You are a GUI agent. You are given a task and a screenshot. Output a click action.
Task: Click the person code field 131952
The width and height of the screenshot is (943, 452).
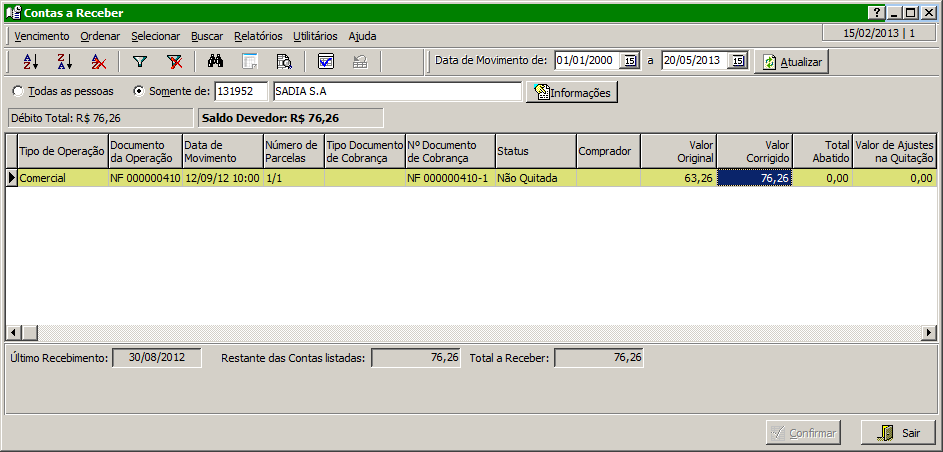[x=240, y=92]
